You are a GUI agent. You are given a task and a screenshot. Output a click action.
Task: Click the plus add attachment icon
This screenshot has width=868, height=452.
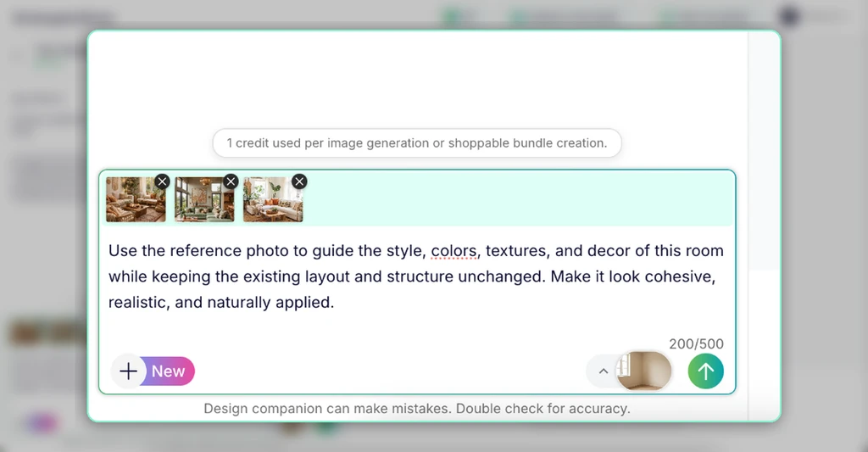(x=129, y=371)
